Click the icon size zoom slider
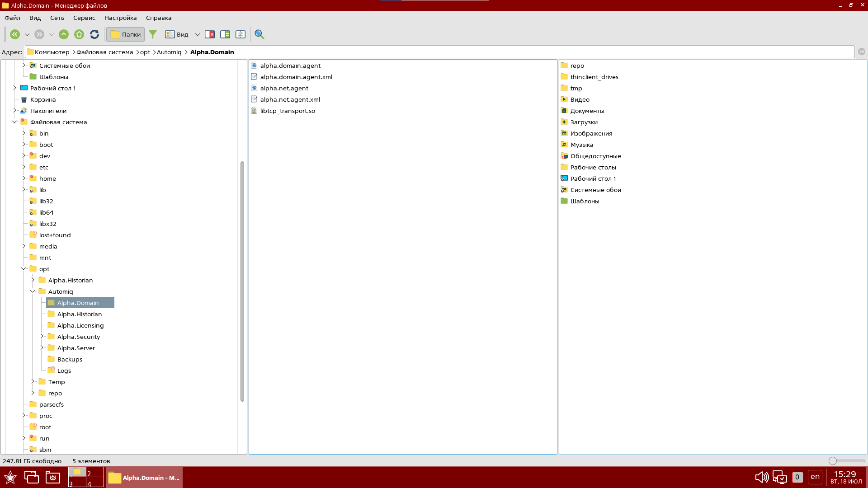Image resolution: width=868 pixels, height=488 pixels. pos(847,461)
